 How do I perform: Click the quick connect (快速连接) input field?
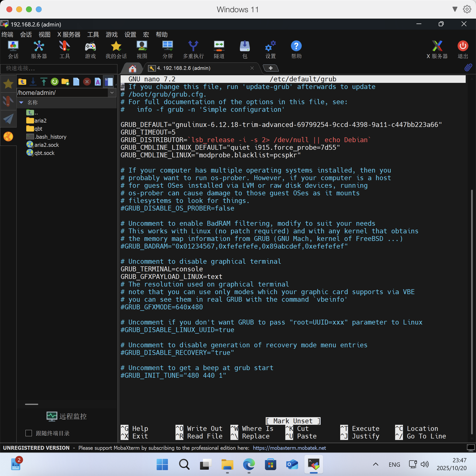coord(59,68)
